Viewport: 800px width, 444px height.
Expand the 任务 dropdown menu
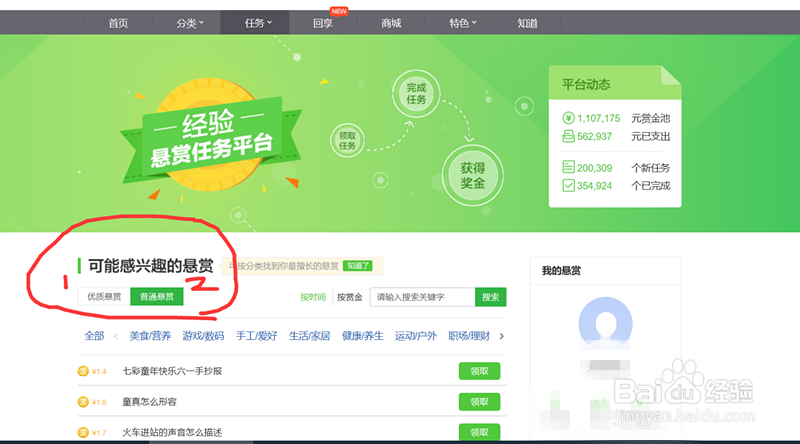coord(258,23)
